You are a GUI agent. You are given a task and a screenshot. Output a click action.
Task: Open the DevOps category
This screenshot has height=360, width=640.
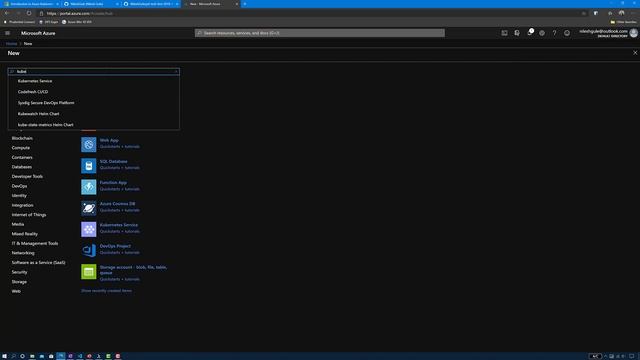[x=19, y=186]
